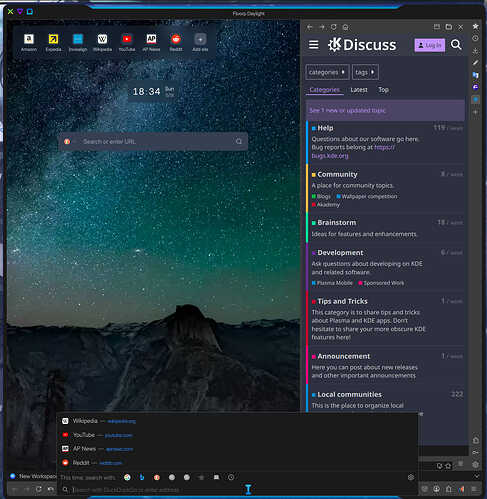Viewport: 487px width, 499px height.
Task: Go back in the sidebar panel
Action: tap(310, 27)
